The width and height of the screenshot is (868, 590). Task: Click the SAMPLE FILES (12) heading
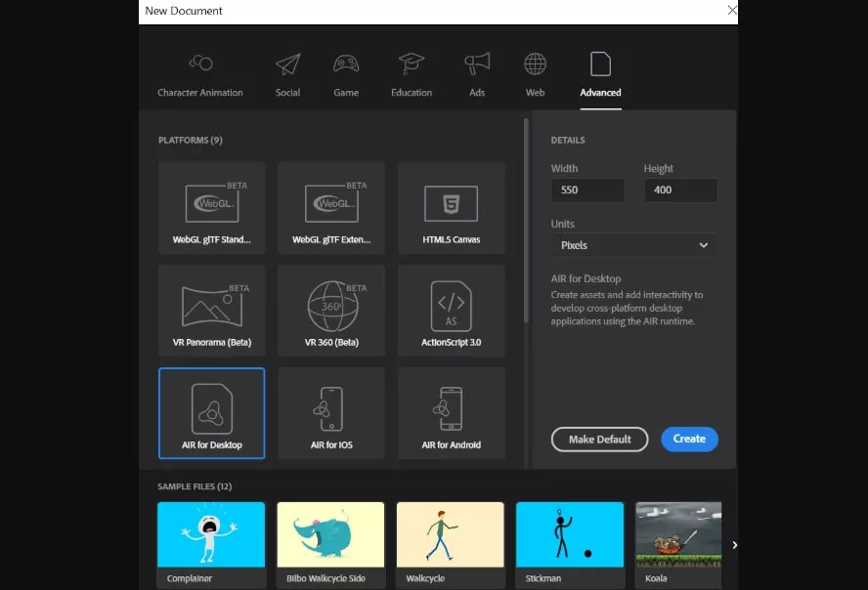coord(195,486)
